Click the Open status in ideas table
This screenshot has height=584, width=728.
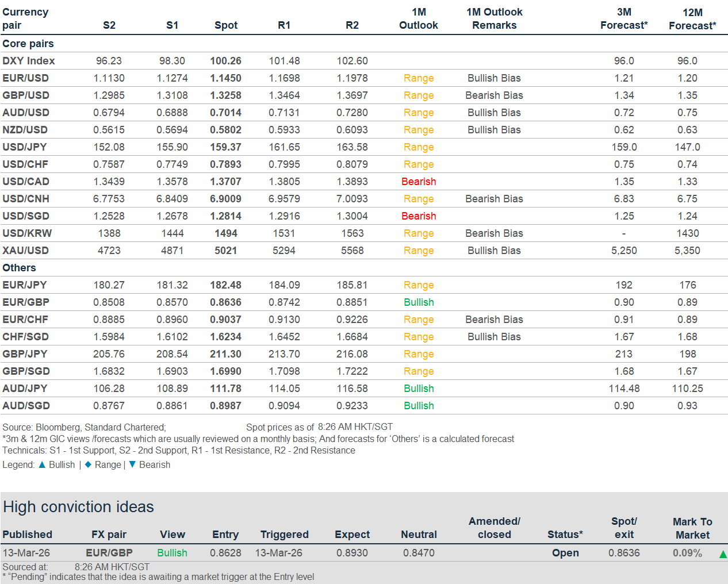[x=565, y=552]
